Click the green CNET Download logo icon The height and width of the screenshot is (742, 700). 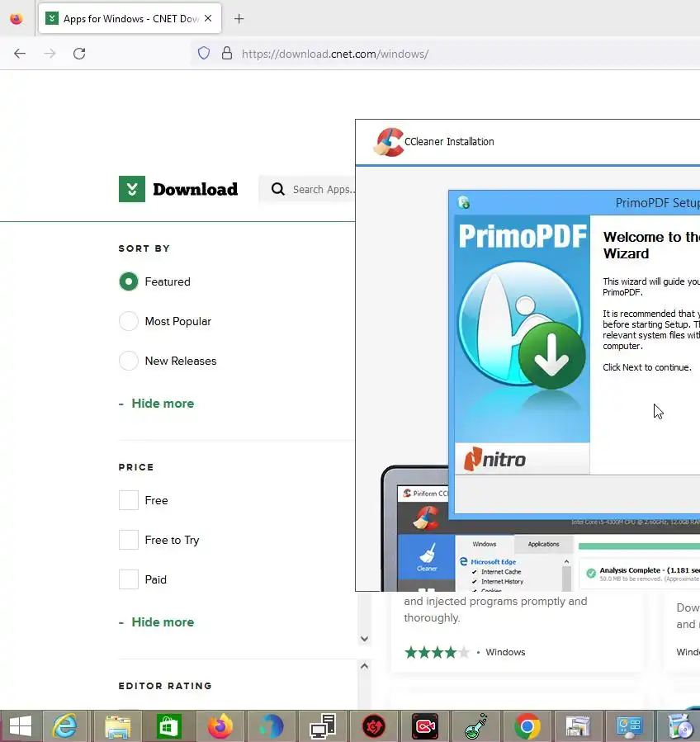(x=132, y=189)
